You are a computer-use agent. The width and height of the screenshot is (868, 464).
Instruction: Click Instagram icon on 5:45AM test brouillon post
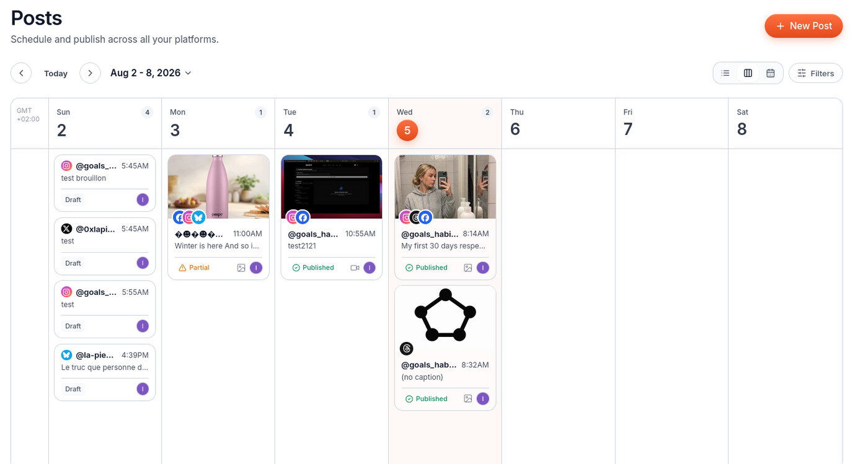(x=66, y=166)
